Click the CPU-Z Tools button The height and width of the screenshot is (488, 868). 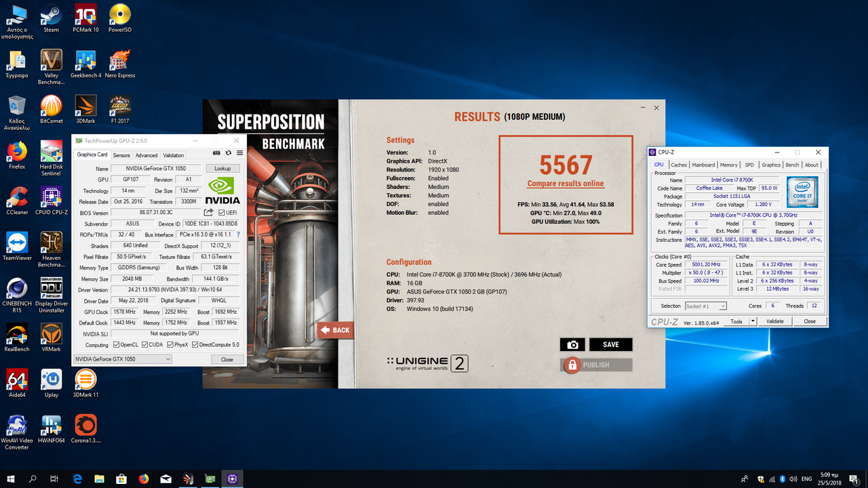click(736, 322)
